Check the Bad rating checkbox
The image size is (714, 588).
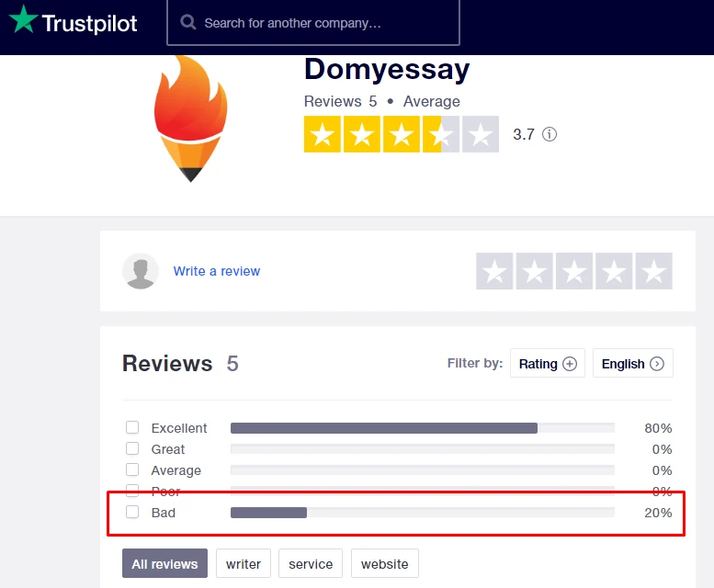[x=132, y=512]
